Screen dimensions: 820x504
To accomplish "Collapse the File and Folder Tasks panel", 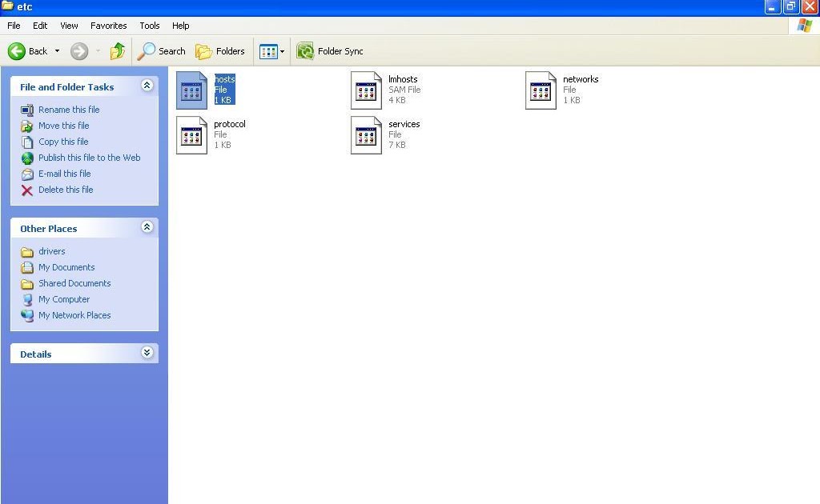I will pos(147,85).
